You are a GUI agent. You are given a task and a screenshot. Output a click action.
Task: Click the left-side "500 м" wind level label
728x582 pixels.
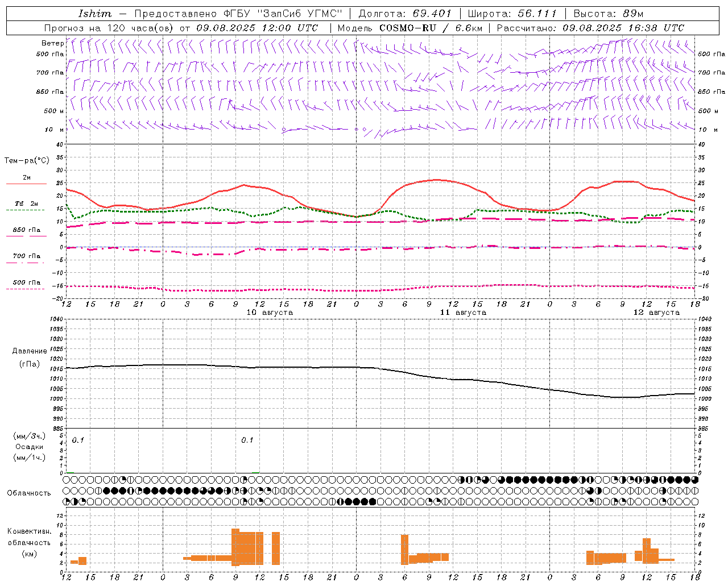coord(54,111)
